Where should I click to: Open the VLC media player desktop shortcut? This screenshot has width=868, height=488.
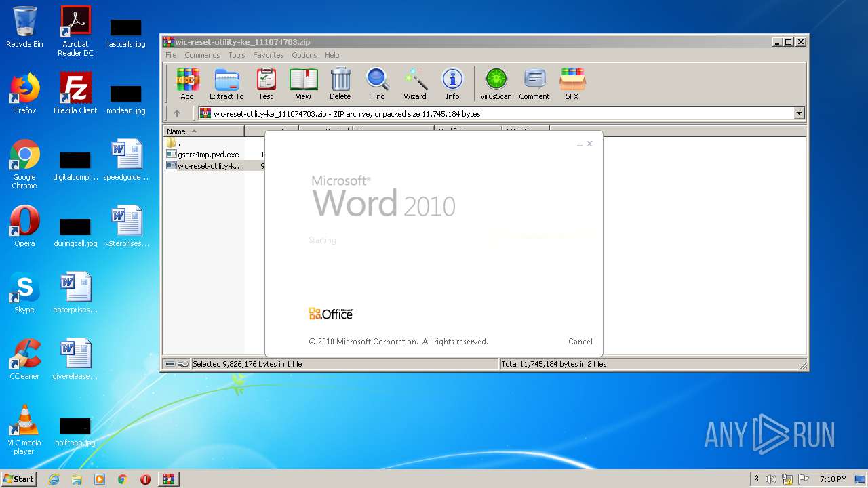24,430
